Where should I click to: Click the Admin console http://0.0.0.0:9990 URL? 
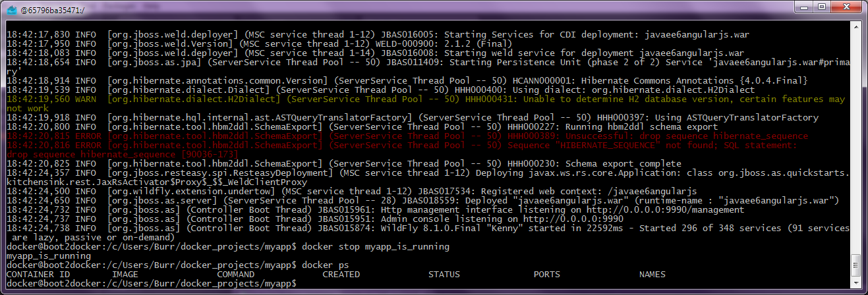coord(573,219)
